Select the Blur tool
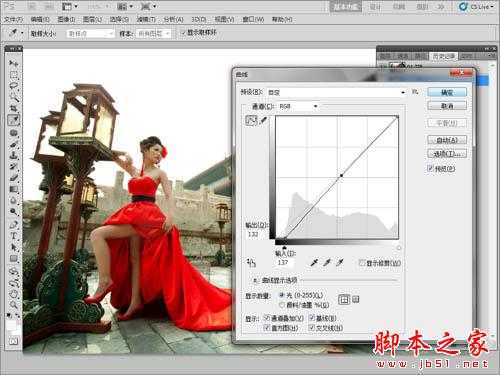Image resolution: width=500 pixels, height=375 pixels. tap(14, 201)
